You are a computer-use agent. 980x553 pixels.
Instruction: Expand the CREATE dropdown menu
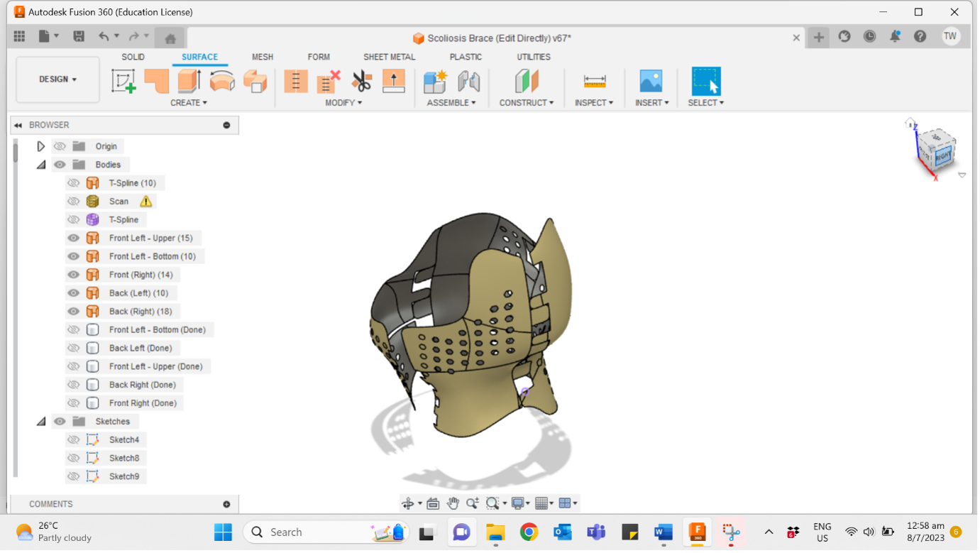(189, 103)
